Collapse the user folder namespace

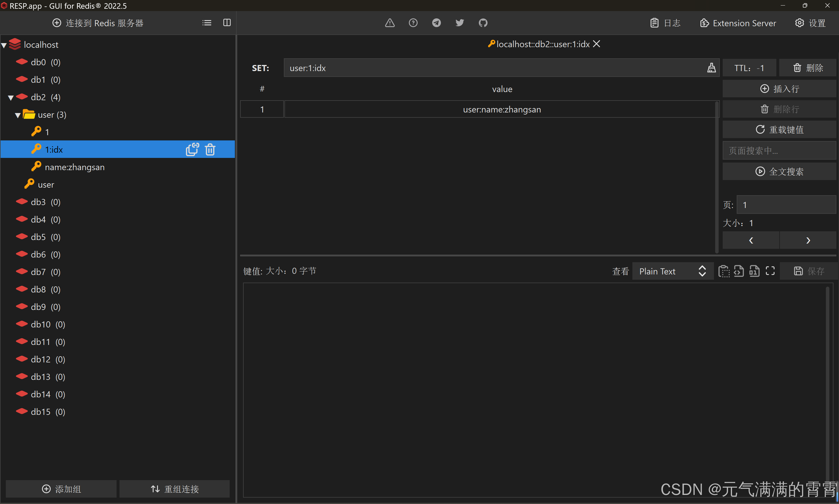(x=18, y=115)
